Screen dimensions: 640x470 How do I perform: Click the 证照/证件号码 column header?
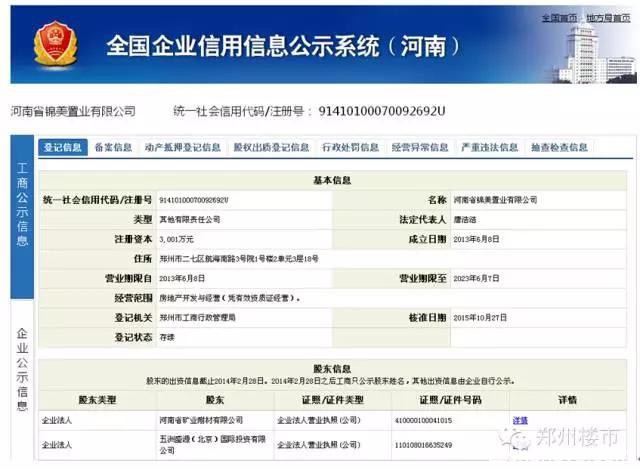pyautogui.click(x=450, y=400)
